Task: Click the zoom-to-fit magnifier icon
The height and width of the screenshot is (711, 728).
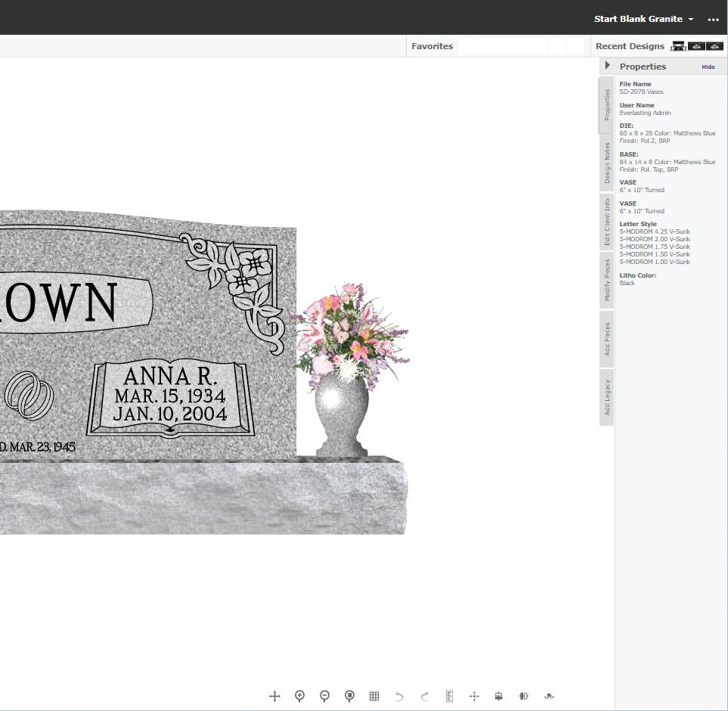Action: pyautogui.click(x=349, y=696)
